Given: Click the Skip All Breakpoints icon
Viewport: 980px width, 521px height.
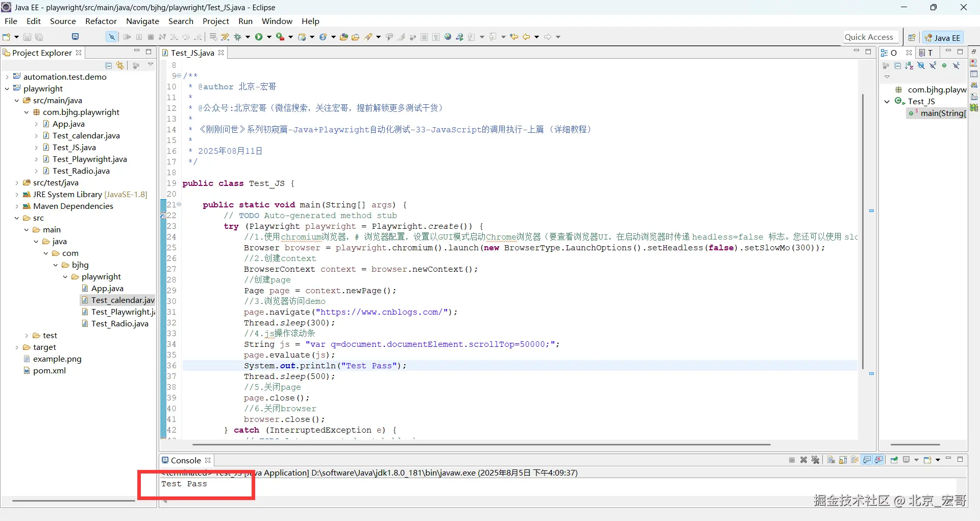Looking at the screenshot, I should coord(111,37).
